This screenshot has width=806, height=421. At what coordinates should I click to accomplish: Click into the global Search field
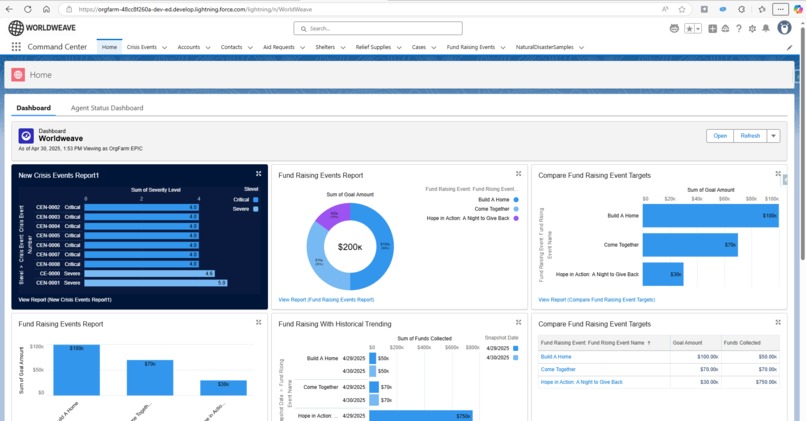point(378,28)
